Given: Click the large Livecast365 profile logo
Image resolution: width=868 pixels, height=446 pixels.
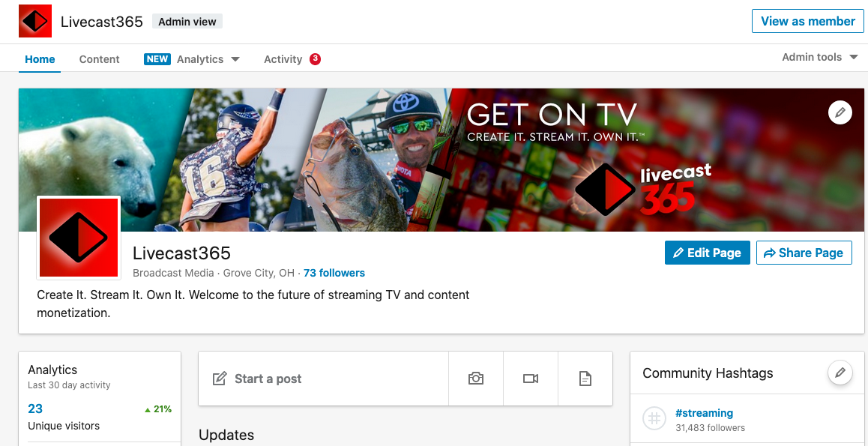Looking at the screenshot, I should pyautogui.click(x=79, y=238).
